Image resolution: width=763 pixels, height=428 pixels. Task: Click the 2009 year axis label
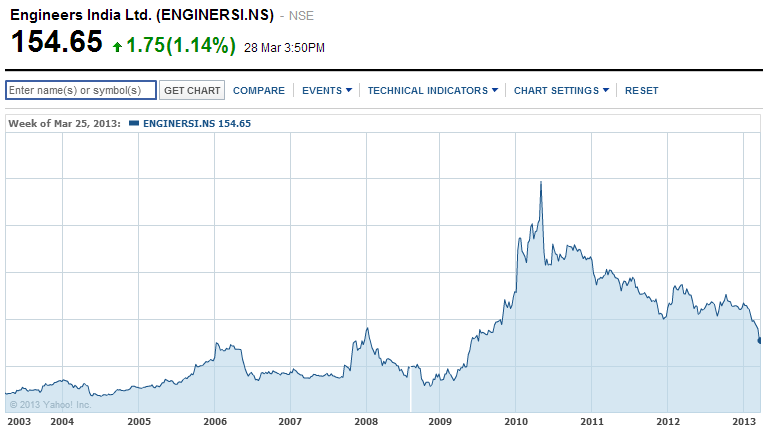coord(440,421)
